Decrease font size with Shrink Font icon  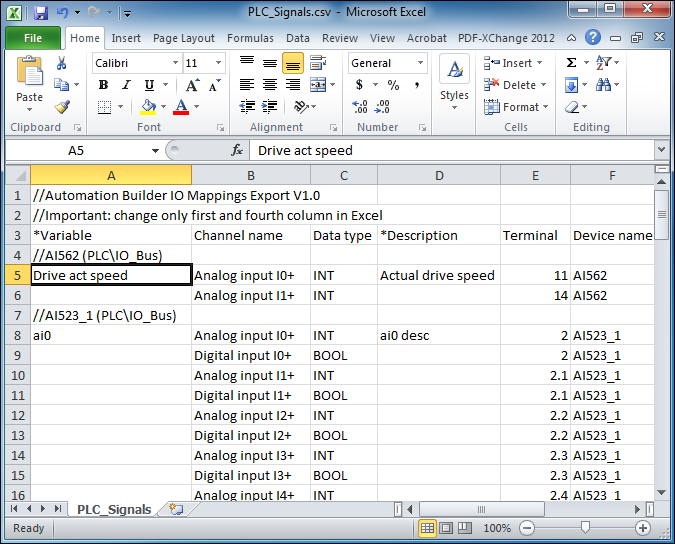214,85
